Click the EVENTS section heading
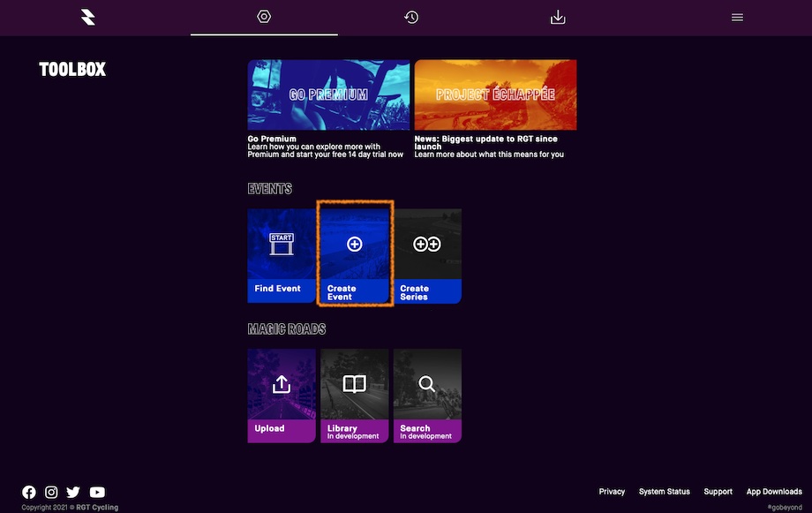This screenshot has height=513, width=812. tap(270, 189)
